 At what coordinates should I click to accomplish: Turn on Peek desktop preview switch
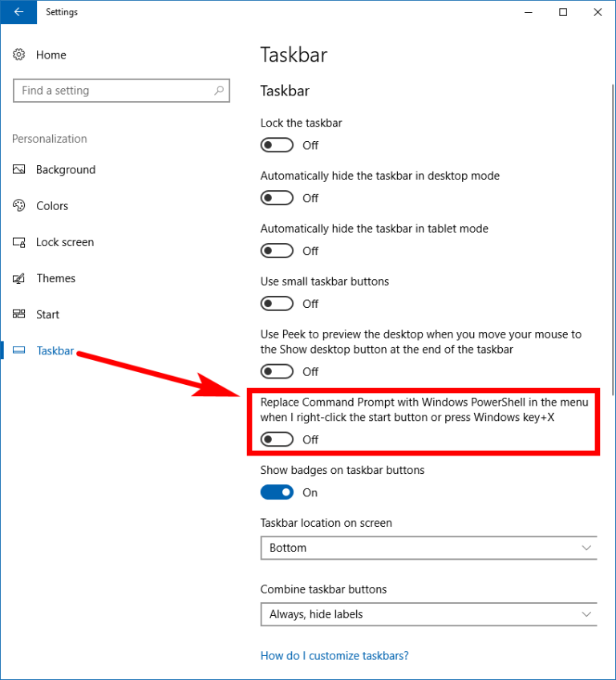(x=277, y=371)
